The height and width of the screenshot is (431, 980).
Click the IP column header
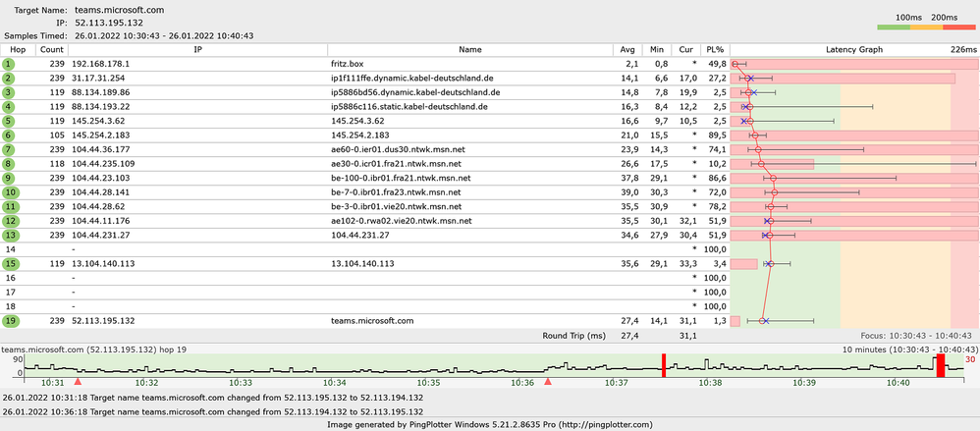coord(197,49)
